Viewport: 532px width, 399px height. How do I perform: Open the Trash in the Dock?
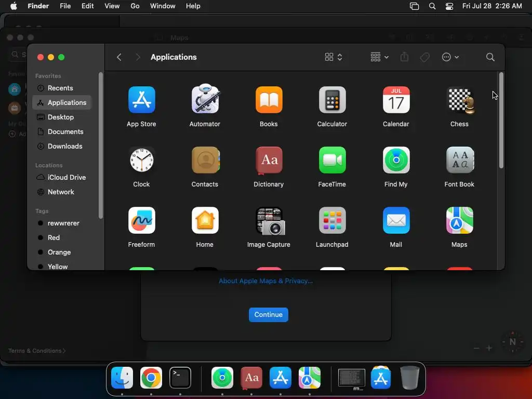(x=409, y=378)
